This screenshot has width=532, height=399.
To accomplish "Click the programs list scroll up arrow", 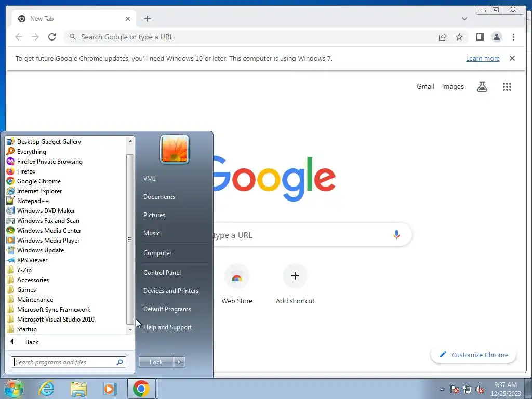I will 130,141.
